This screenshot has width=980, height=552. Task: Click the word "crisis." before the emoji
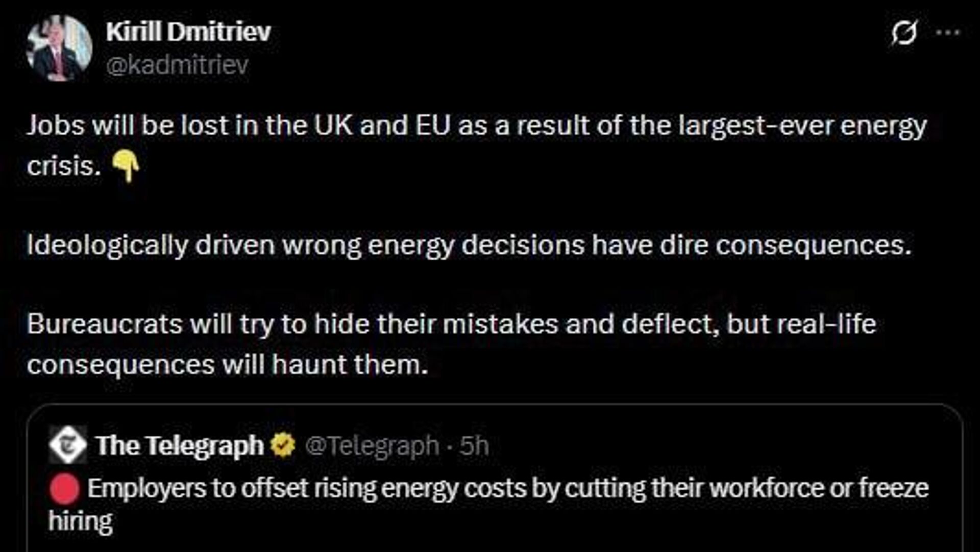64,166
